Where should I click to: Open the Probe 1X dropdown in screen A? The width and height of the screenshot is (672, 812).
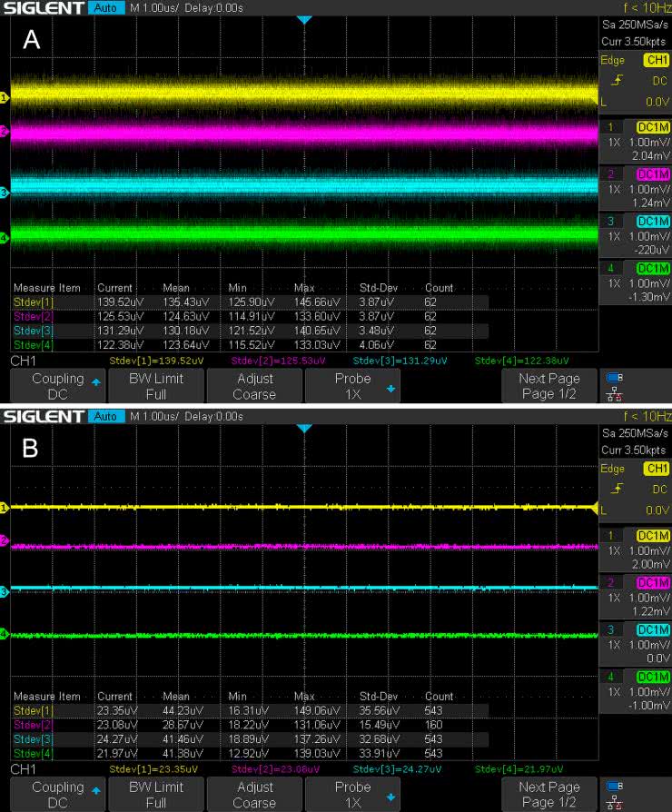click(352, 386)
